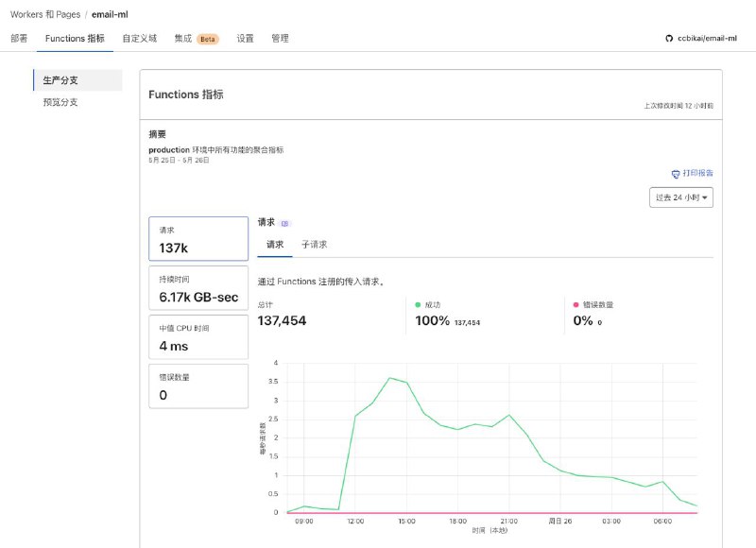Click the red 错误数量 legend dot
The height and width of the screenshot is (548, 756).
(x=576, y=304)
